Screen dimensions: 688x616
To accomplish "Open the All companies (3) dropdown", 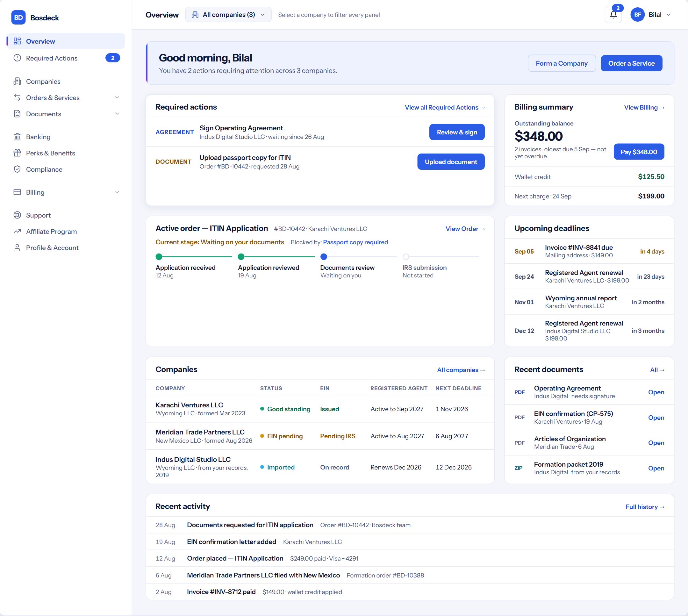I will point(228,15).
